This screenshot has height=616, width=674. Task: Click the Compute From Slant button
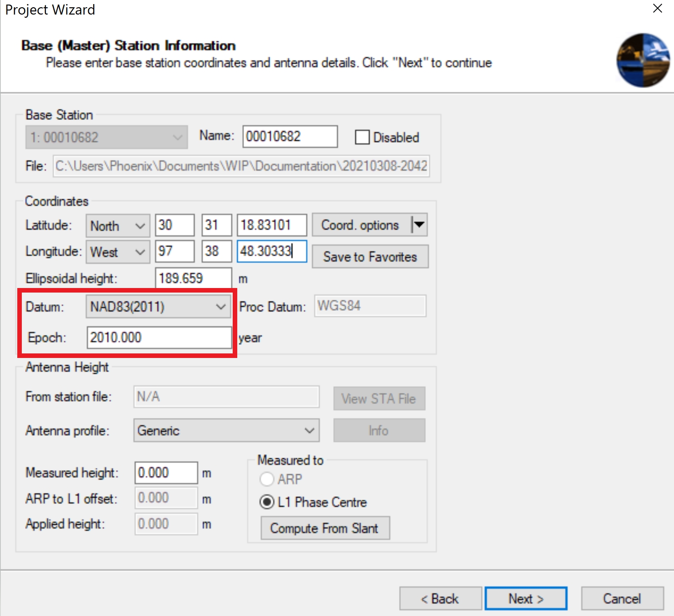coord(325,528)
